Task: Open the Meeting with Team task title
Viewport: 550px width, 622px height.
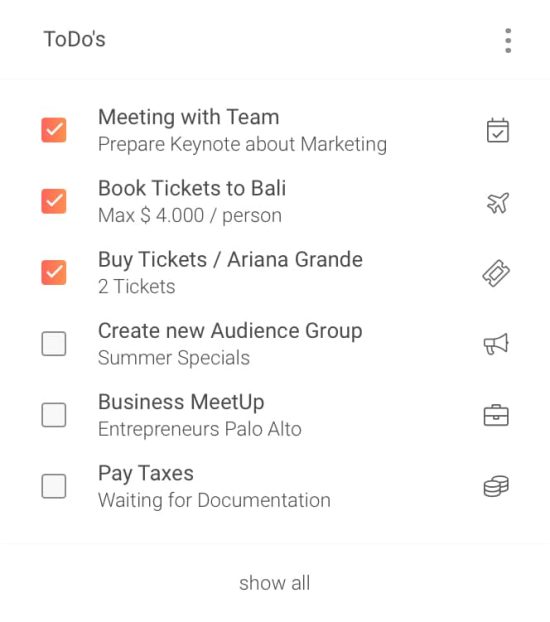Action: (x=189, y=117)
